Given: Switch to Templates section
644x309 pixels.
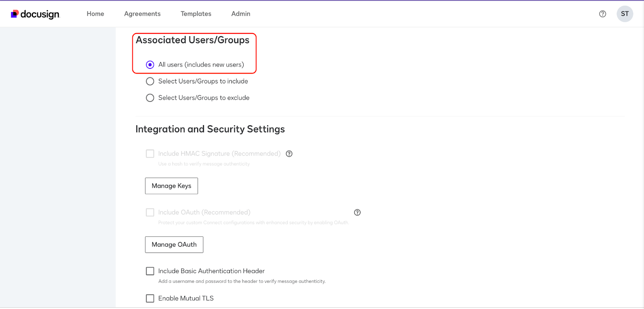Looking at the screenshot, I should [196, 14].
